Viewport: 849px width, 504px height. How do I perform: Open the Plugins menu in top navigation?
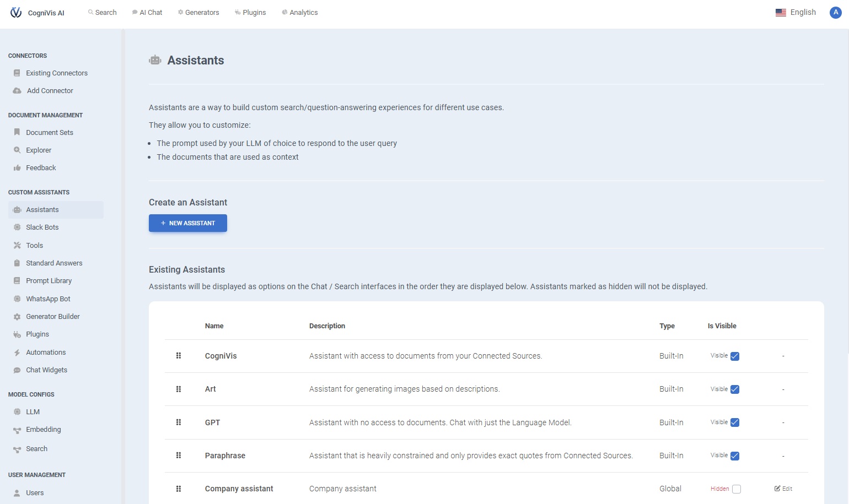point(250,13)
